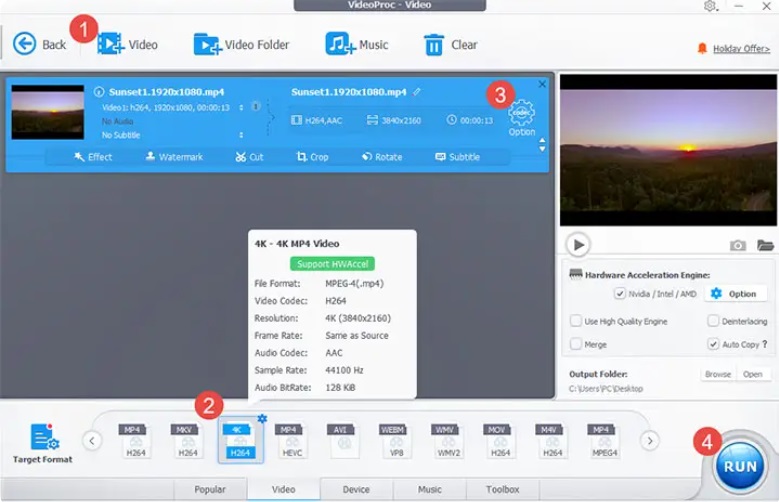Open the Watermark tool
Image resolution: width=779 pixels, height=502 pixels.
click(174, 157)
